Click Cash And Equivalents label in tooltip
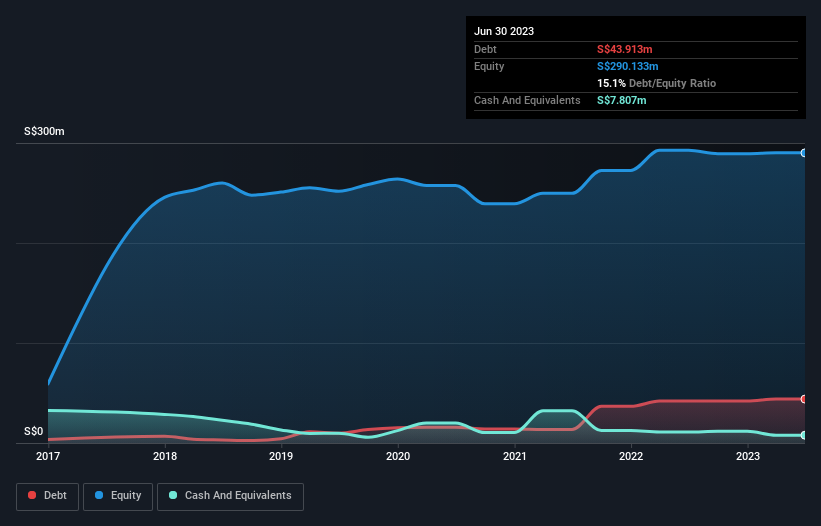Screen dimensions: 821x526 click(527, 100)
